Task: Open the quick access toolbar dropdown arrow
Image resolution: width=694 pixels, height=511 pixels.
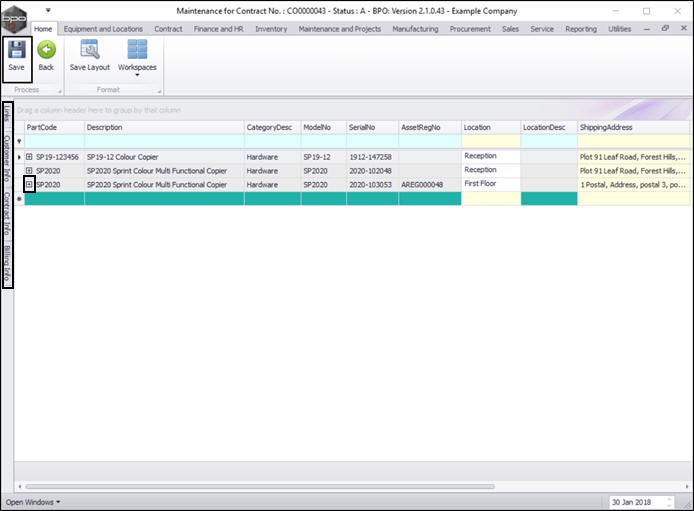Action: pyautogui.click(x=48, y=10)
